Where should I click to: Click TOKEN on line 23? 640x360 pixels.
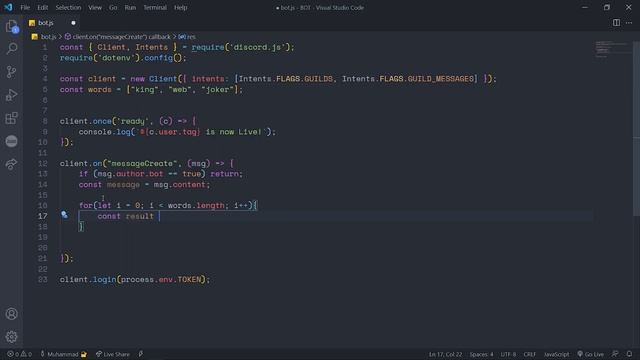[189, 280]
